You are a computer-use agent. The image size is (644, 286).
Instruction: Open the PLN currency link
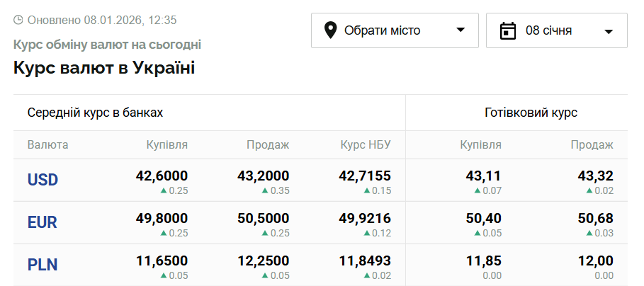(x=43, y=265)
